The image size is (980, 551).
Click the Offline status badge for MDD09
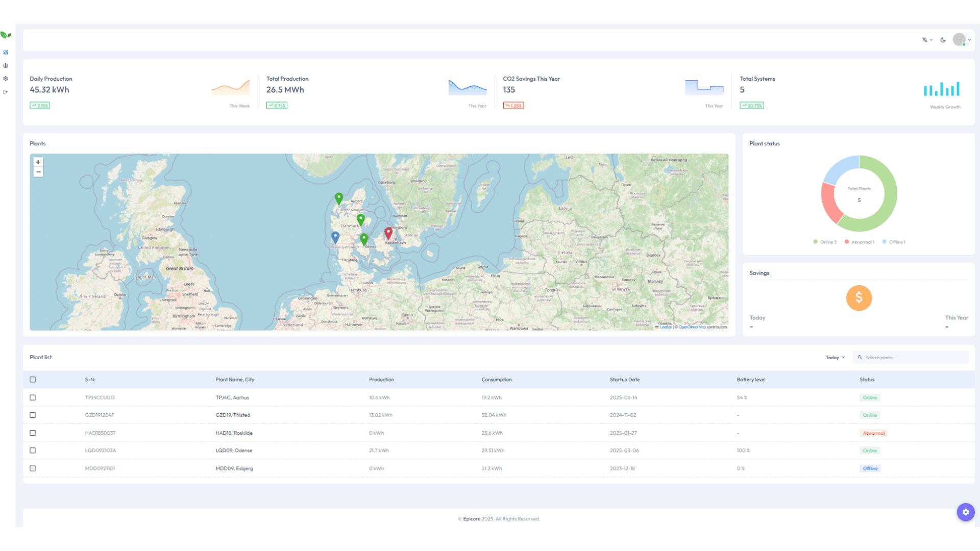click(870, 468)
